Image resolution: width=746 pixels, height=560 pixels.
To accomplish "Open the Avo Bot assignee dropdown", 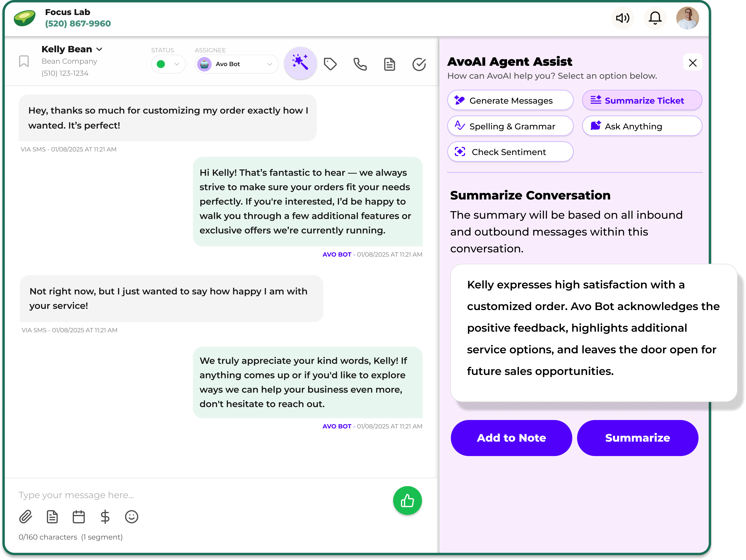I will click(236, 64).
